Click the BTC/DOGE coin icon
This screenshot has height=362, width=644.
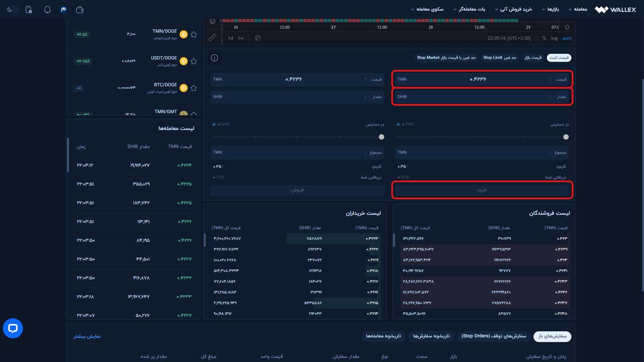pos(184,87)
